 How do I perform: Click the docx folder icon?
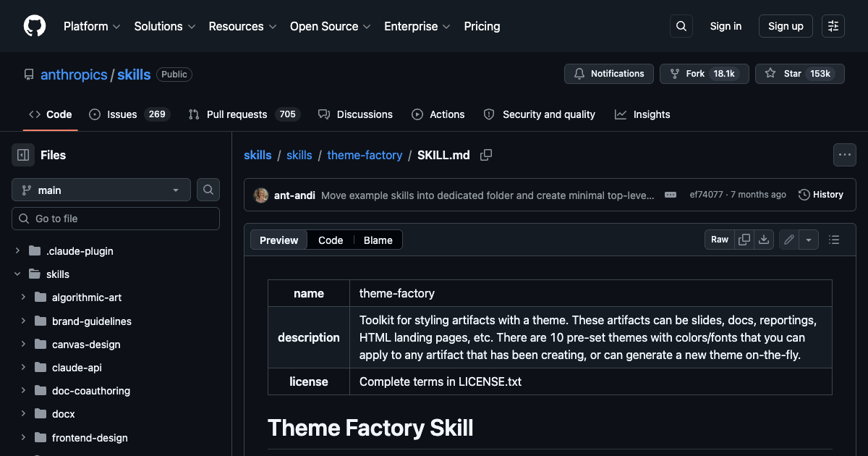(x=41, y=414)
